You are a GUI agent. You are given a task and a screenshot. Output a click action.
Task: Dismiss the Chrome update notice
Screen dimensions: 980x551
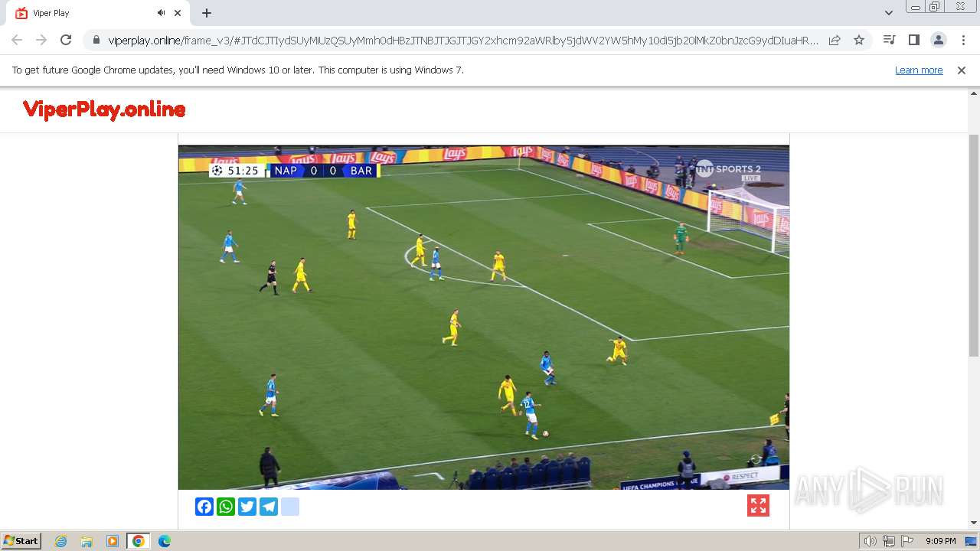tap(962, 70)
